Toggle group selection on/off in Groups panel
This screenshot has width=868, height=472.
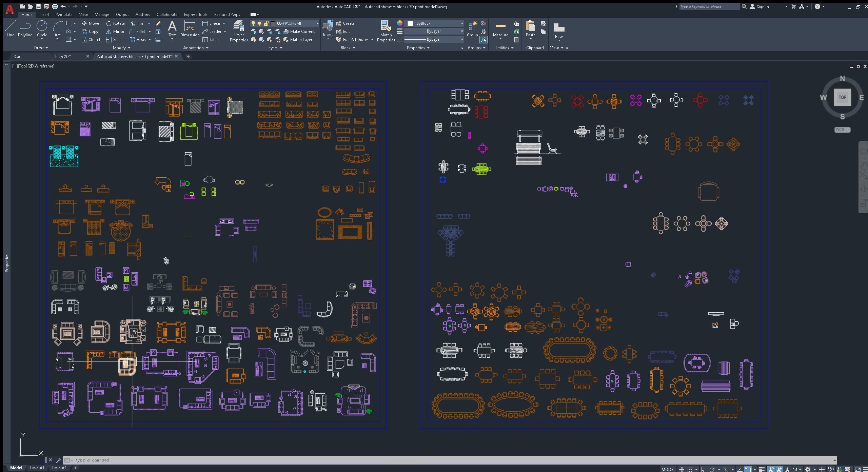pyautogui.click(x=484, y=40)
